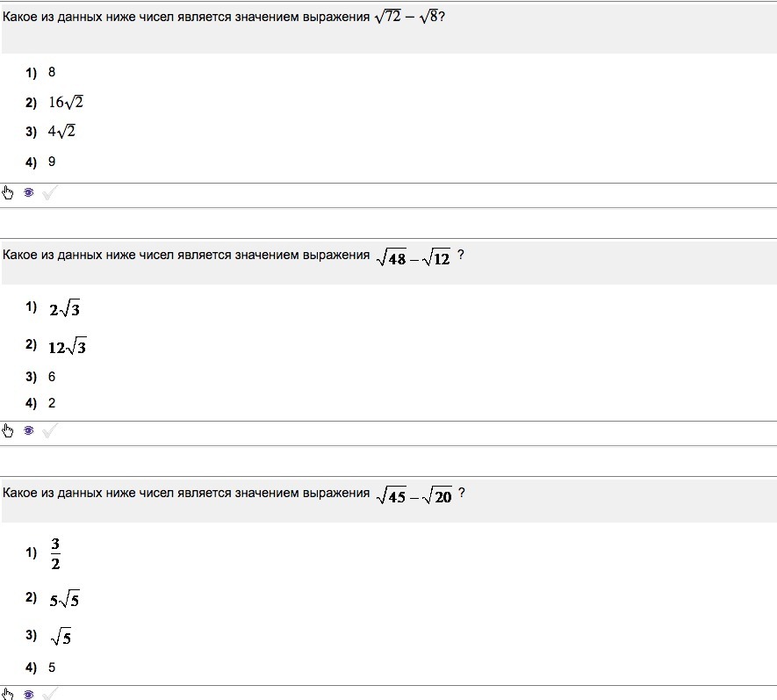Screen dimensions: 777x700
Task: Pick answer 6 in the second question
Action: click(x=52, y=377)
